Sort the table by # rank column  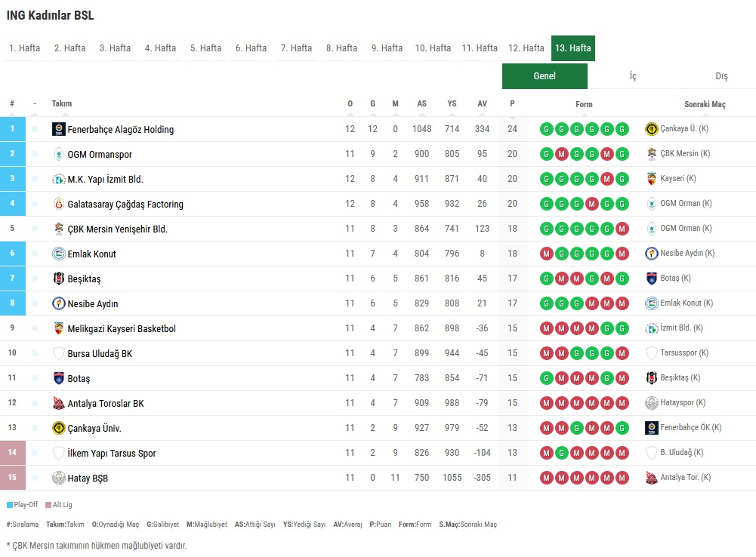[x=12, y=103]
